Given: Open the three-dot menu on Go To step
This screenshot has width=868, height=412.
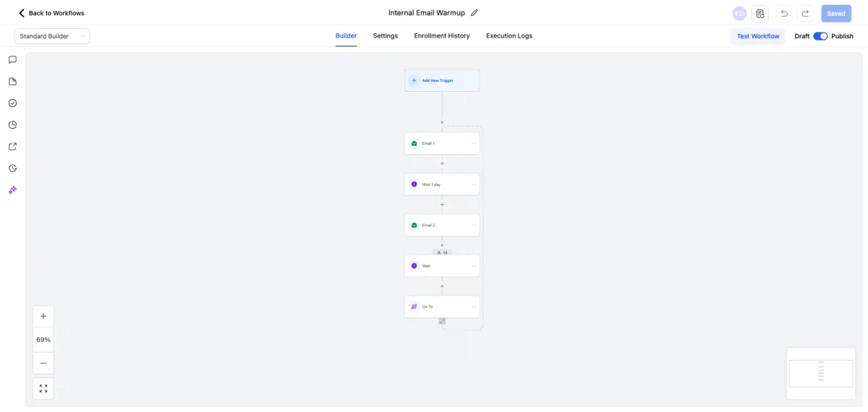Looking at the screenshot, I should pos(473,307).
